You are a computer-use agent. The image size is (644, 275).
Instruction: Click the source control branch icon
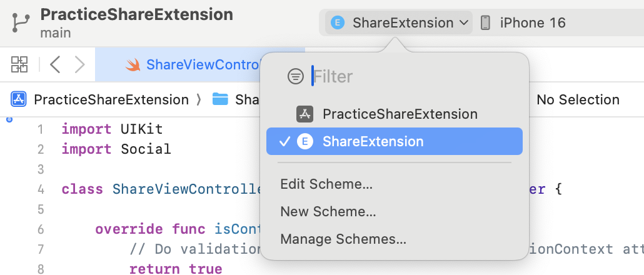[x=21, y=23]
